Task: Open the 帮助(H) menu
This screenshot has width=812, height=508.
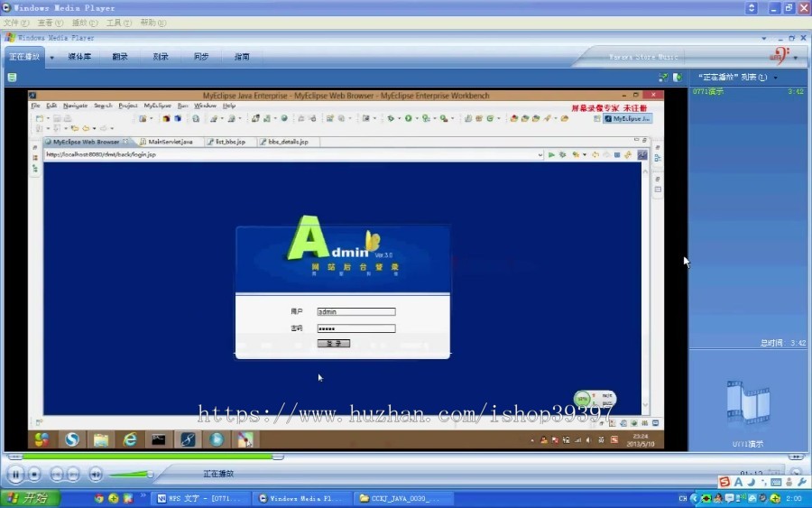Action: tap(153, 23)
